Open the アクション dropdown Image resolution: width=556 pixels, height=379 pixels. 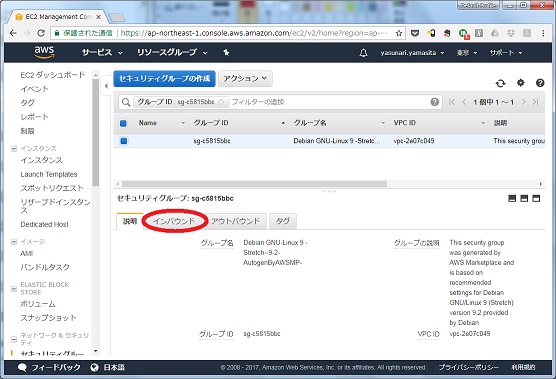click(x=245, y=78)
